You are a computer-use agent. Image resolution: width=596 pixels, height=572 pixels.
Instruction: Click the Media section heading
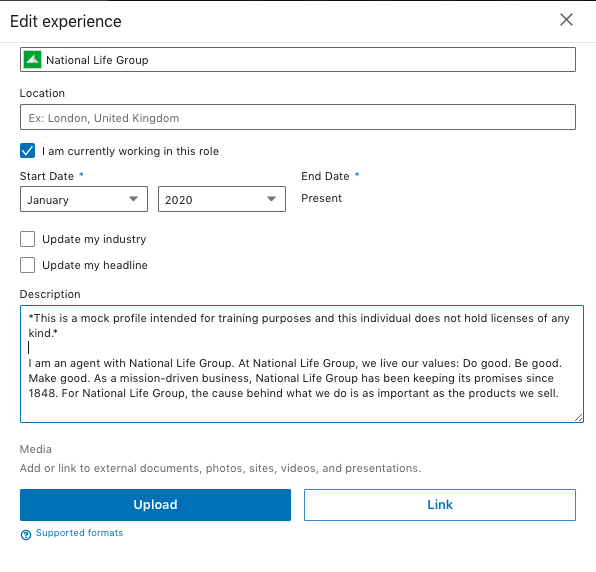click(35, 449)
